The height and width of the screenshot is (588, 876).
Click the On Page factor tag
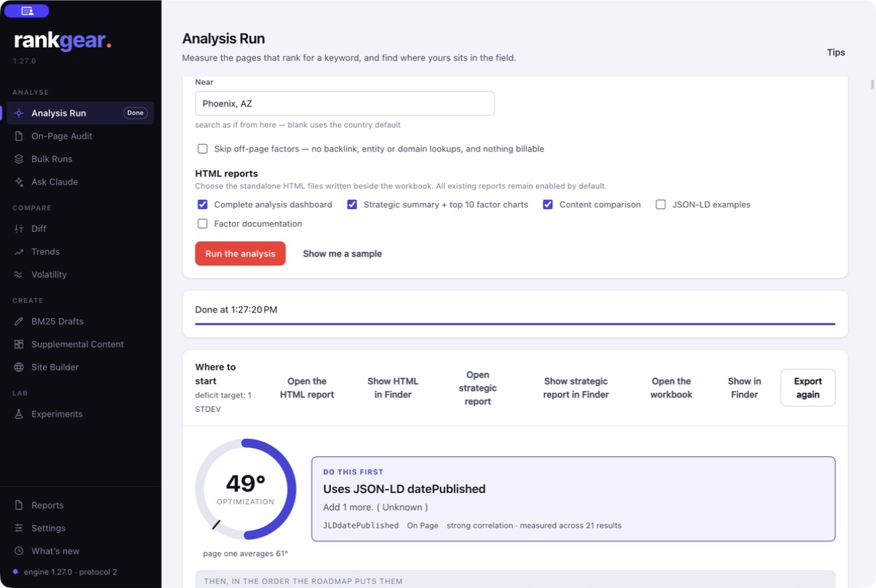point(423,525)
